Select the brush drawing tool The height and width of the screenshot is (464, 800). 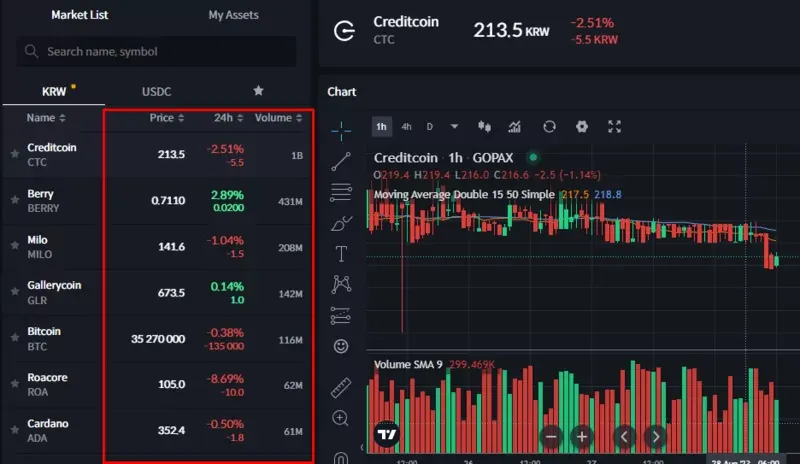341,223
